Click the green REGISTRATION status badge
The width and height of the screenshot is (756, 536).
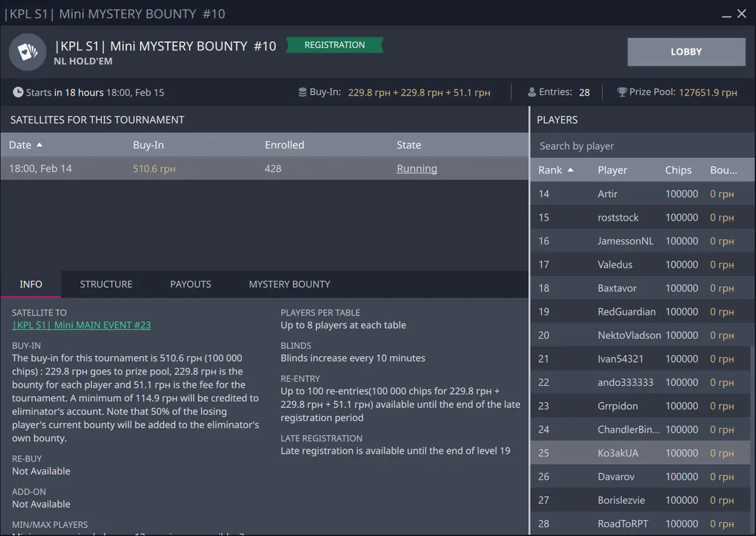click(335, 45)
